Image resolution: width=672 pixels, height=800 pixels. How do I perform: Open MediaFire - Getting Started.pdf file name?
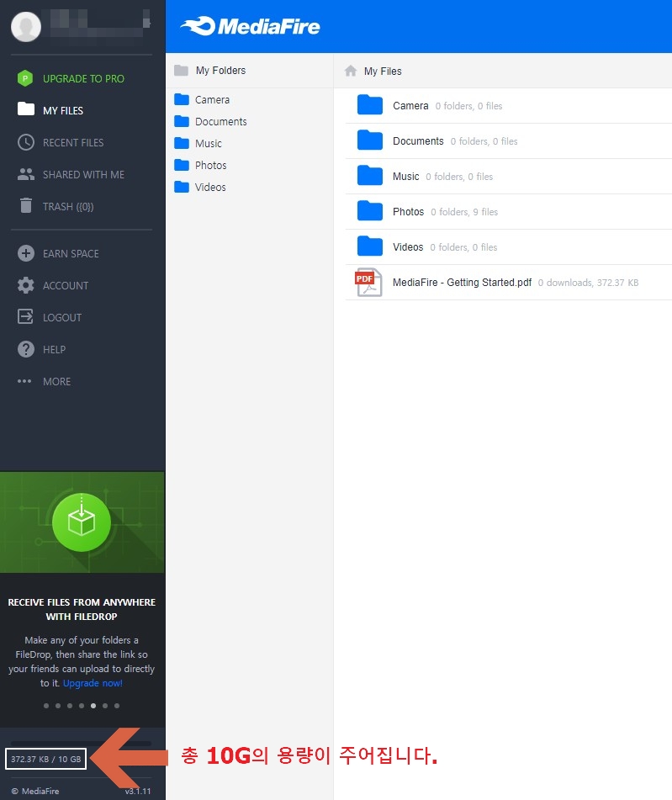(463, 282)
